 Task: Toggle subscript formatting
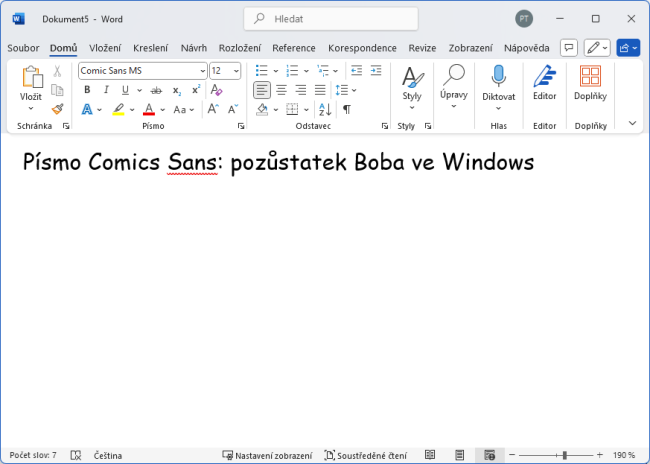177,90
